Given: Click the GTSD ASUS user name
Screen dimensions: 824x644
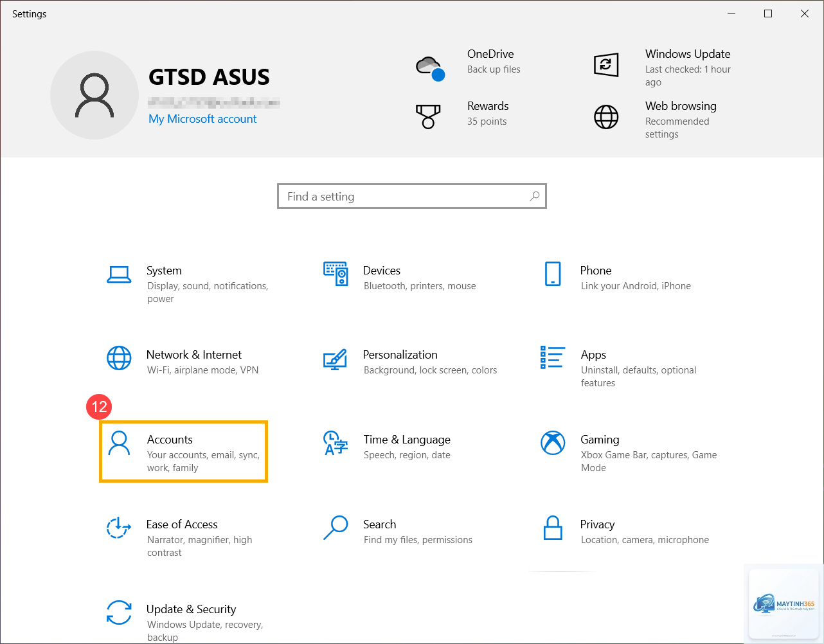Looking at the screenshot, I should click(x=209, y=77).
